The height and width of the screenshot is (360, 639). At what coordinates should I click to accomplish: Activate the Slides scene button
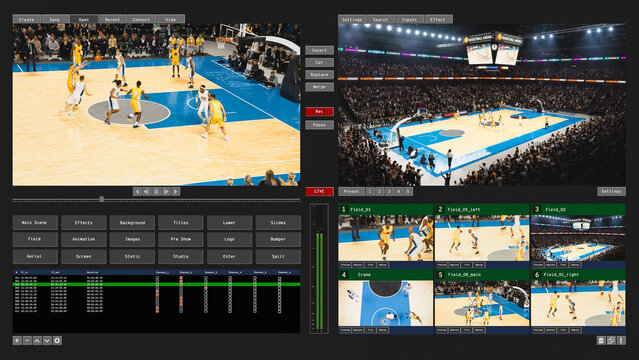pos(278,223)
